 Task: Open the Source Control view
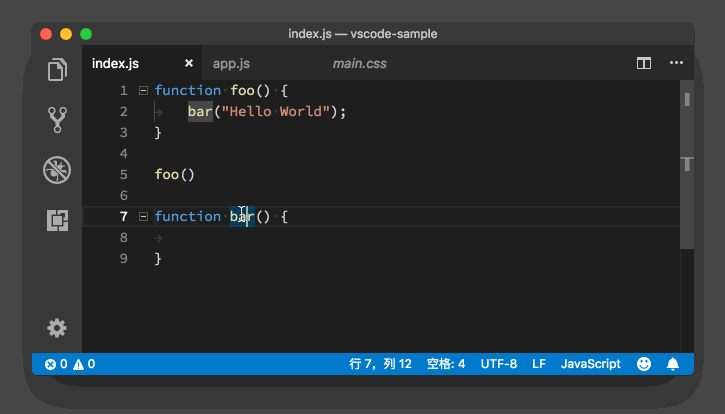(x=57, y=120)
